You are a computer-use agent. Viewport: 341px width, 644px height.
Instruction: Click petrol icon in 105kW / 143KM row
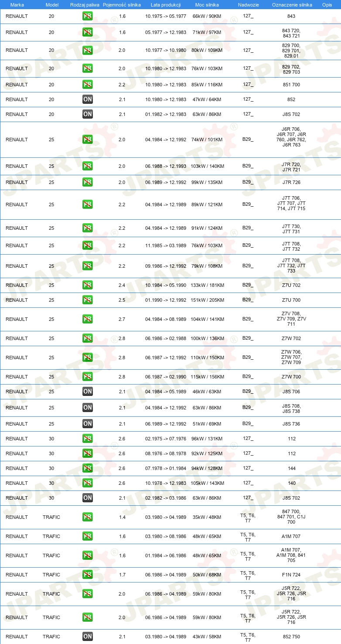click(87, 484)
